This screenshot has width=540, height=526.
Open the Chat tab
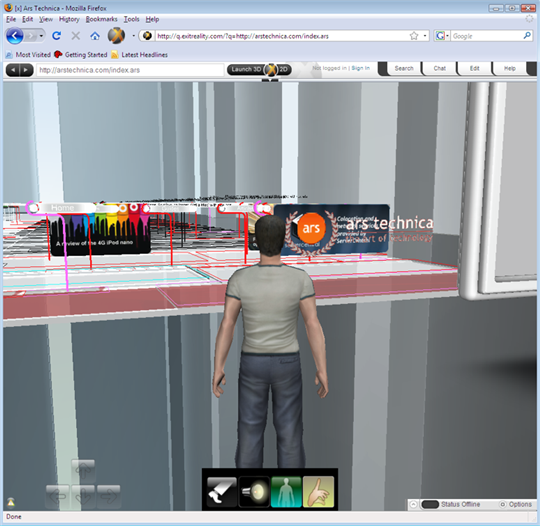click(439, 69)
